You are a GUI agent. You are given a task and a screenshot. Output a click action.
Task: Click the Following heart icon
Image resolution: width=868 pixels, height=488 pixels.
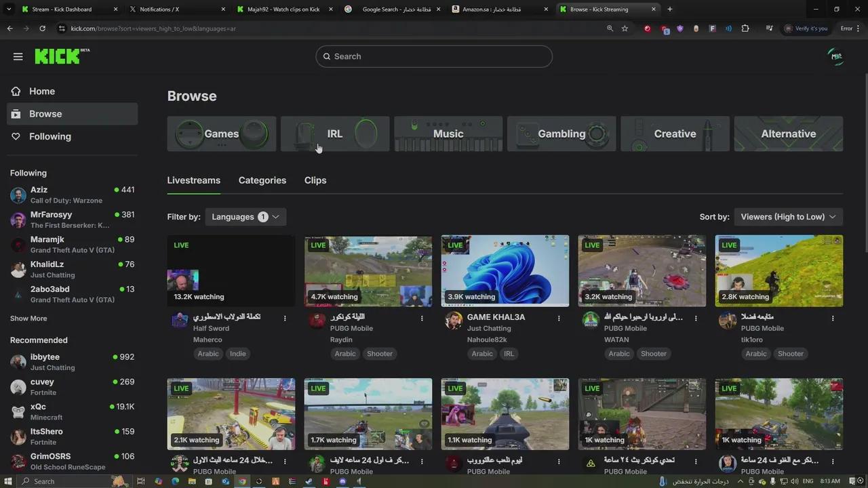[16, 136]
